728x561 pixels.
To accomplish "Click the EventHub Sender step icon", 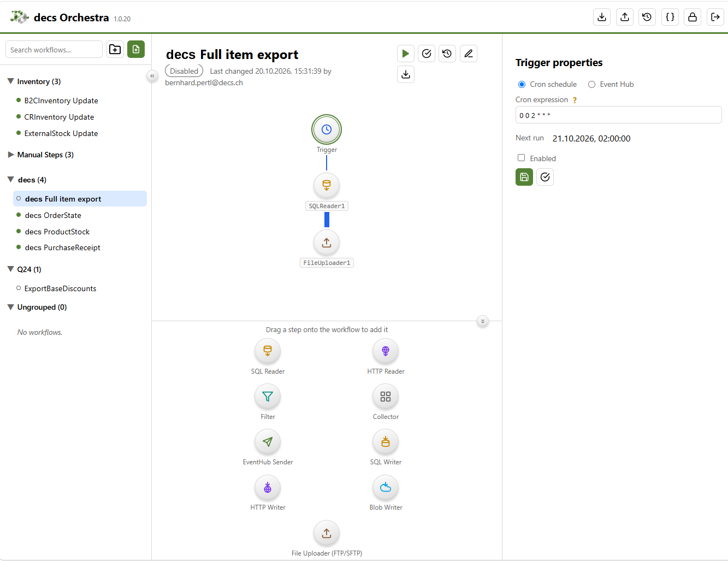I will click(x=268, y=442).
